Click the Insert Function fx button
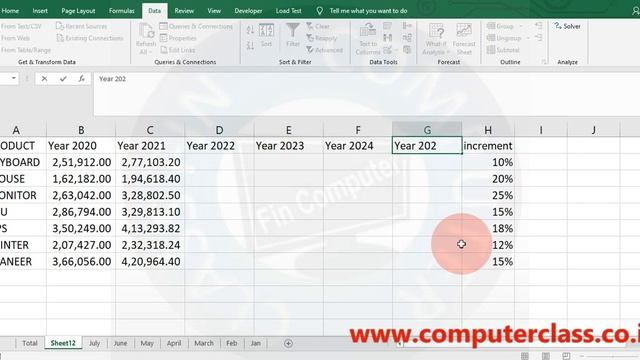The height and width of the screenshot is (360, 640). pyautogui.click(x=82, y=79)
